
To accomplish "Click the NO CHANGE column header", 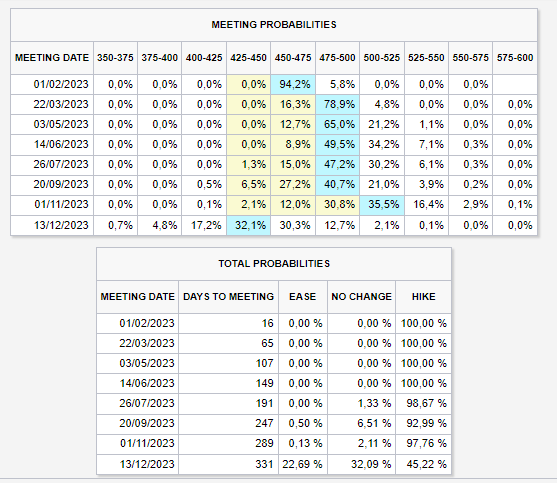I will 362,297.
